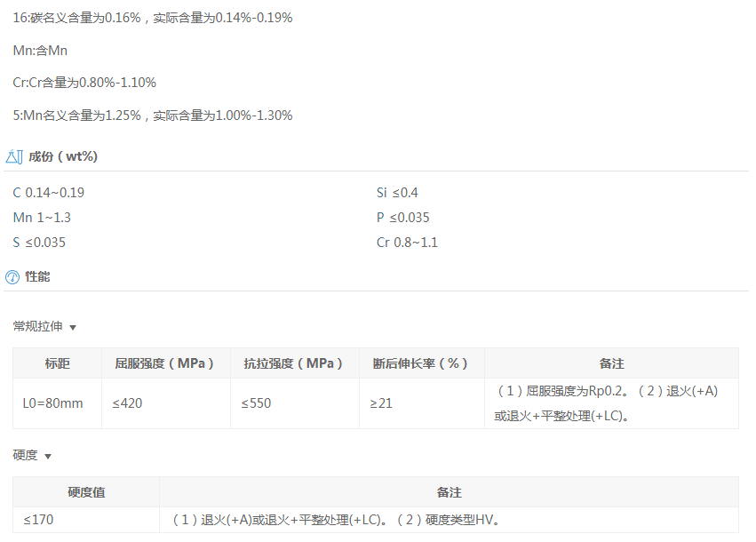
Task: Click the ≤170 hardness value cell
Action: 38,520
